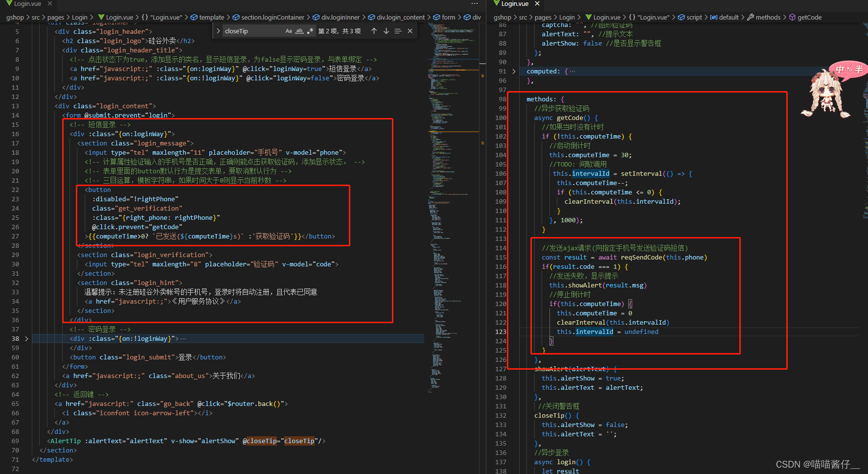
Task: Click the Vue icon Login.vue breadcrumb, left editor
Action: [116, 17]
